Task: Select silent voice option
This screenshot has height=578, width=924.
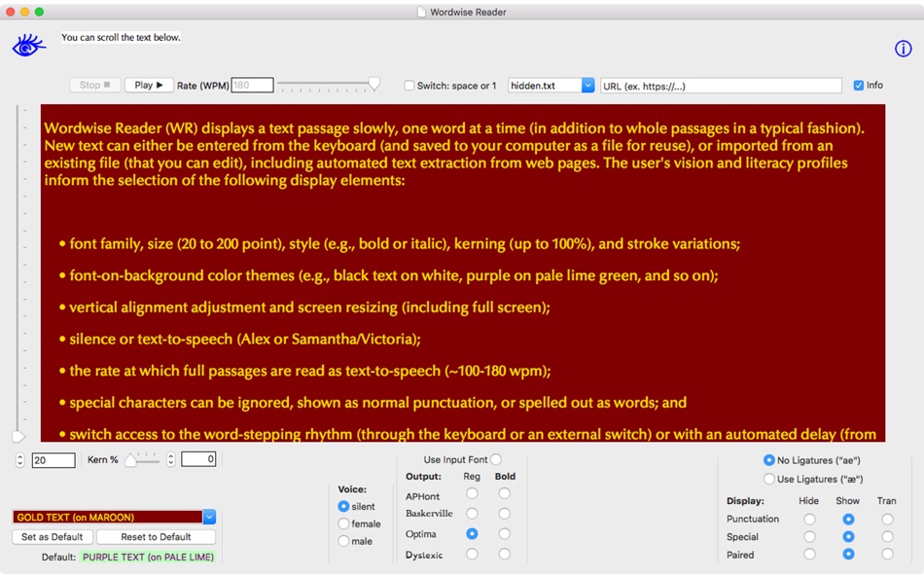Action: [343, 506]
